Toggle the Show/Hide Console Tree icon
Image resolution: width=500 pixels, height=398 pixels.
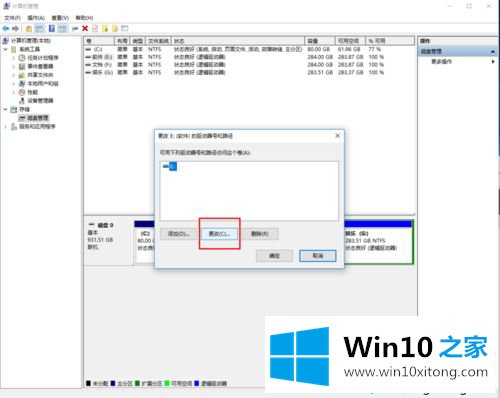(x=39, y=29)
